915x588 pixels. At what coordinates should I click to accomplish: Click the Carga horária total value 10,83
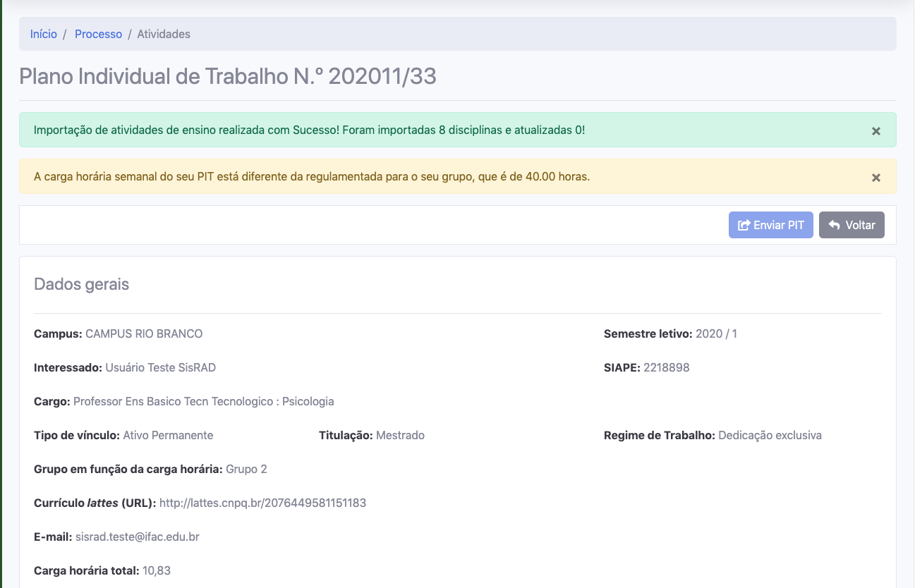pos(157,570)
